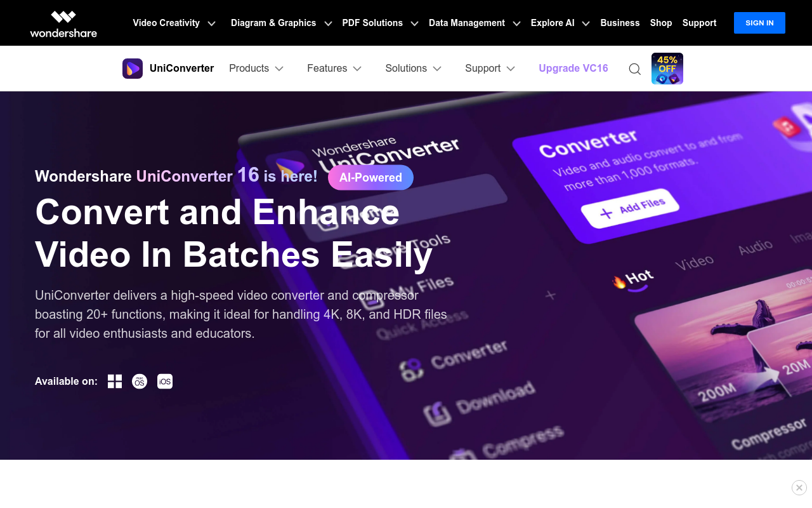Open Support in the top black bar
This screenshot has height=508, width=812.
(699, 23)
